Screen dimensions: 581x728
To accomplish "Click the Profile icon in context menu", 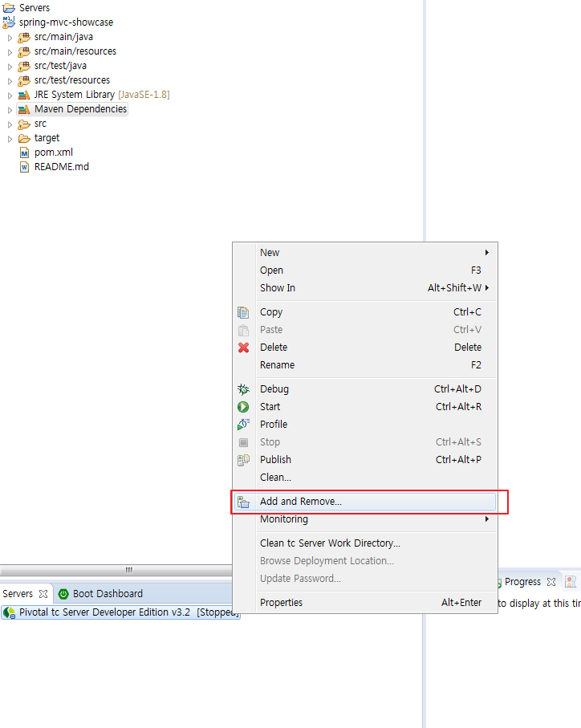I will [243, 425].
